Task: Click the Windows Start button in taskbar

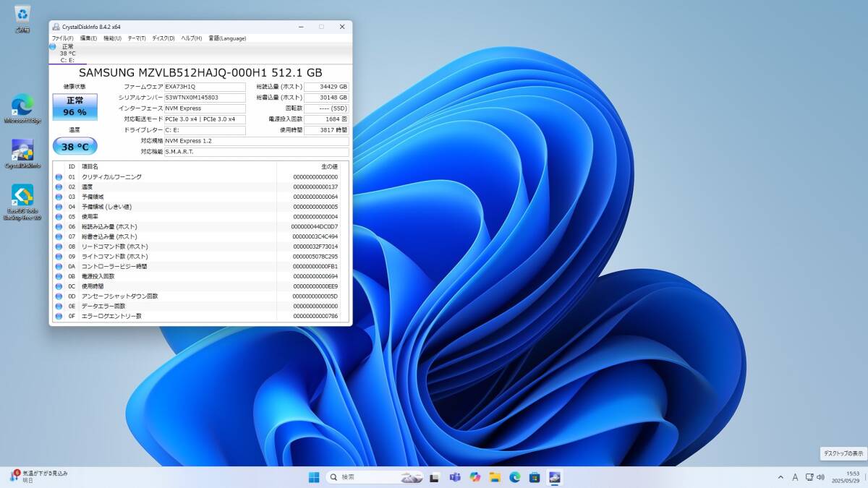Action: [x=314, y=477]
